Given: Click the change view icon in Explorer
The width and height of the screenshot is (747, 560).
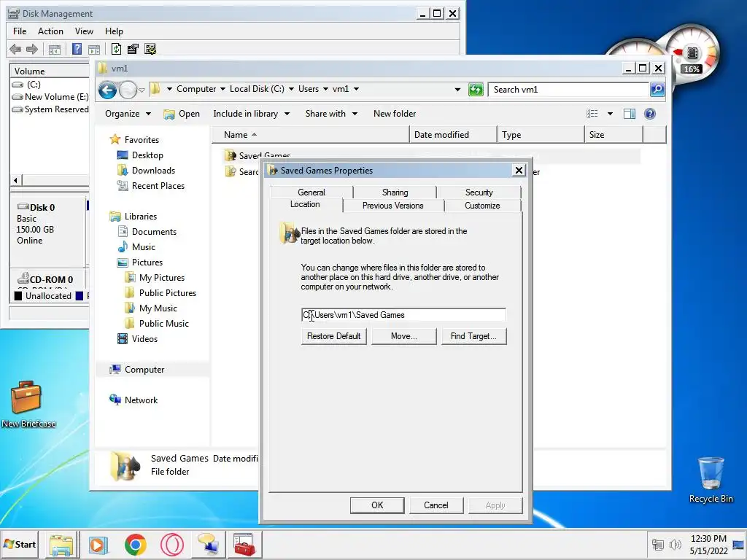Looking at the screenshot, I should [x=592, y=114].
